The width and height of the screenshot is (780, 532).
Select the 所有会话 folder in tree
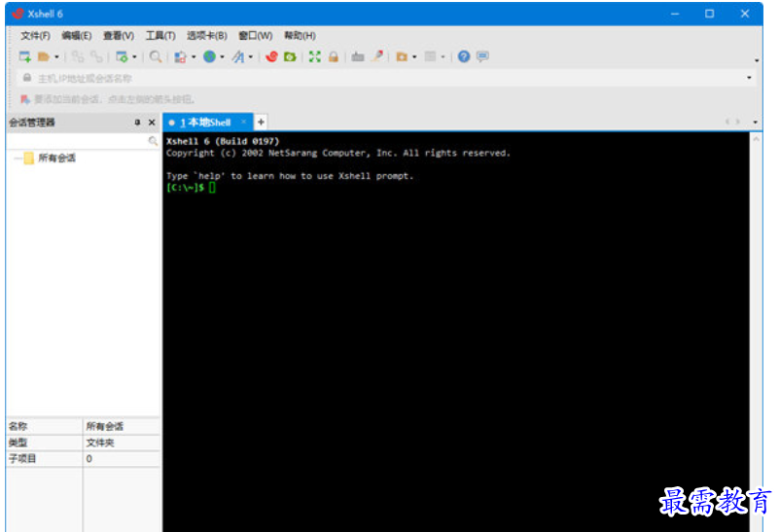click(x=55, y=159)
